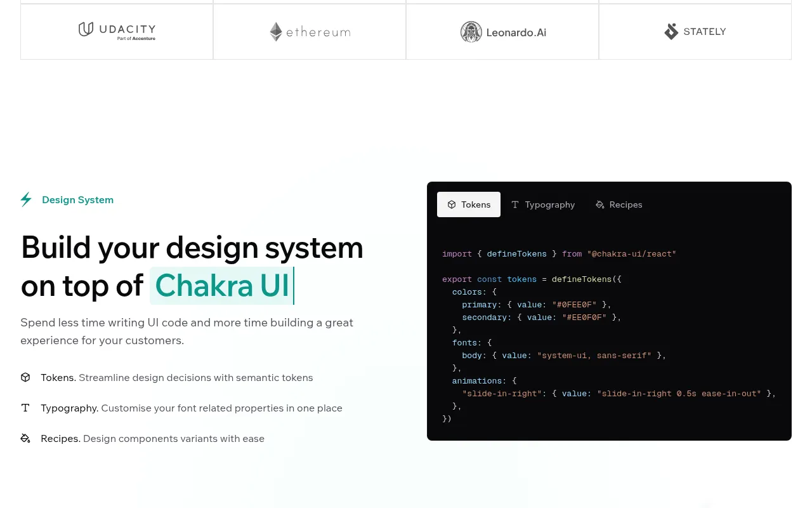The width and height of the screenshot is (812, 508).
Task: Switch to the Tokens code tab
Action: tap(469, 204)
